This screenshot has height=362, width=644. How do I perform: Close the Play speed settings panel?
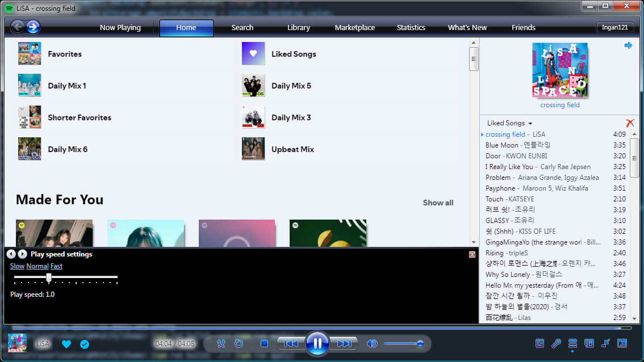472,254
